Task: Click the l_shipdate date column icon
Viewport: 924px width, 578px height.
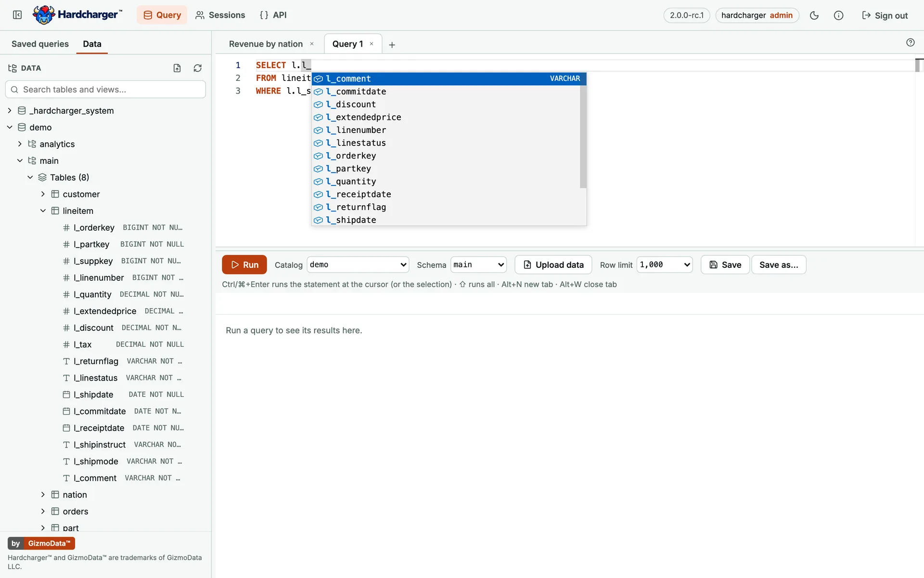Action: [x=66, y=394]
